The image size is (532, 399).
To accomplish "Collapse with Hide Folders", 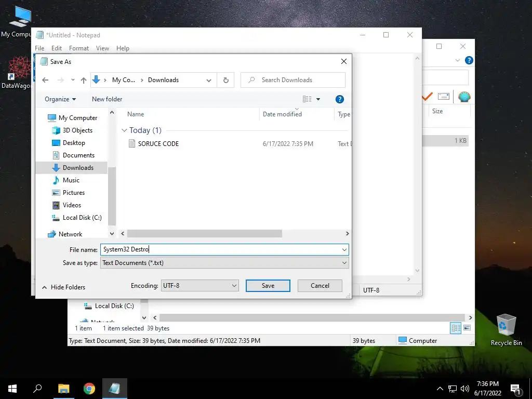I will click(x=63, y=287).
